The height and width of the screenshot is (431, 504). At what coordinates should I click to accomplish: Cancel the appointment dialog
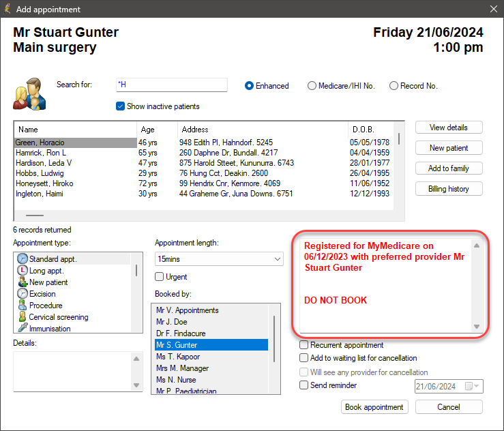(x=449, y=407)
